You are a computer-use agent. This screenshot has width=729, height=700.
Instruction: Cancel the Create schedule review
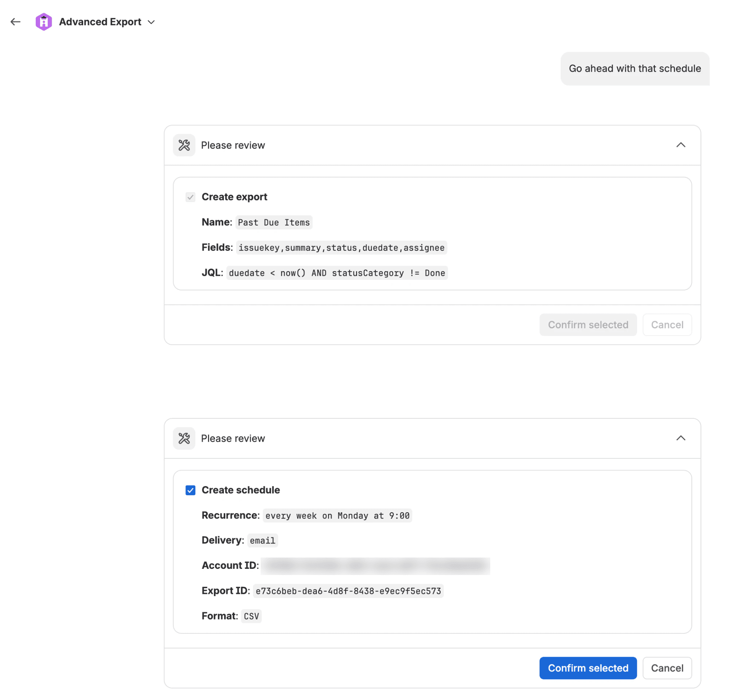tap(668, 668)
